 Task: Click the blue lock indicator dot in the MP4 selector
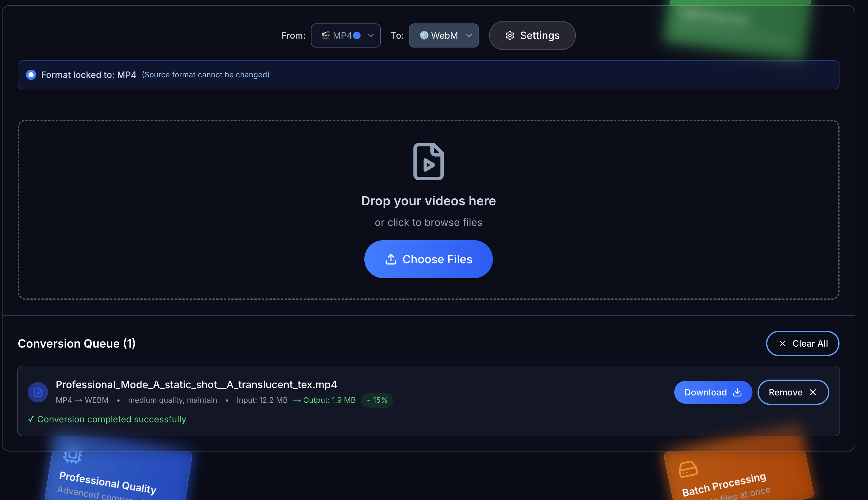pos(357,35)
